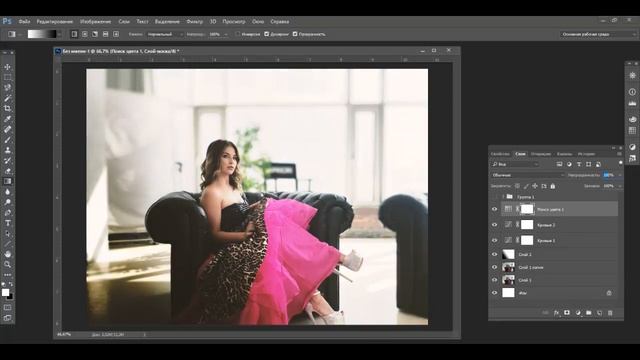
Task: Open the Filter menu
Action: [x=194, y=21]
